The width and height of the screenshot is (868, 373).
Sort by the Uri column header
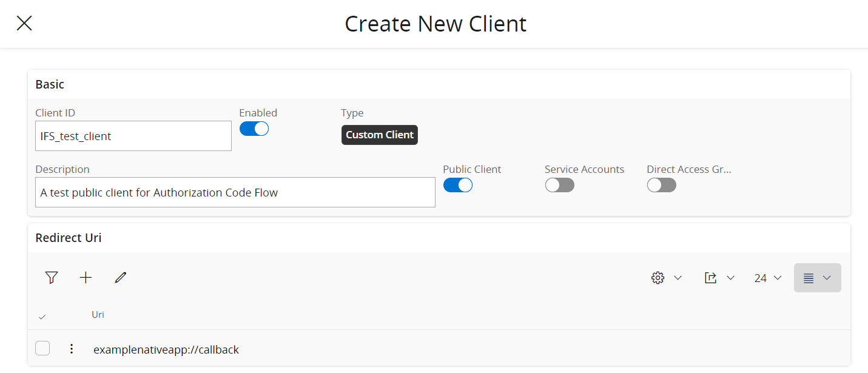tap(98, 314)
